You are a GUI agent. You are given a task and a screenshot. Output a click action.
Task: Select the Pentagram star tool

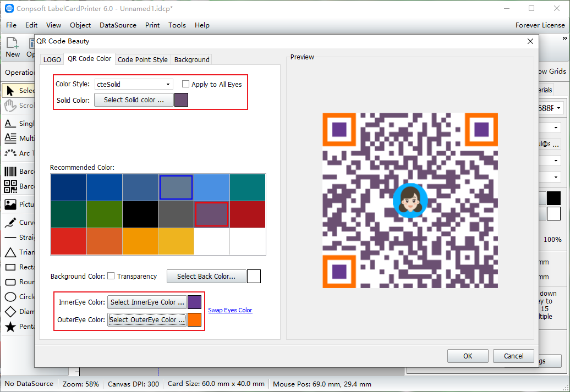point(18,326)
